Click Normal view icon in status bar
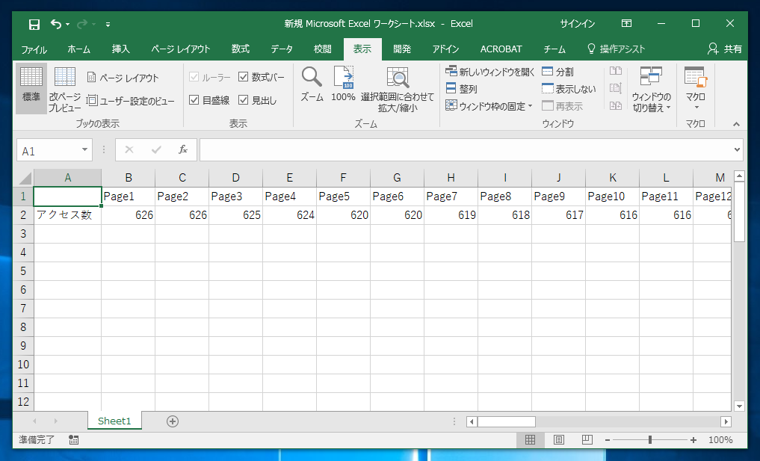This screenshot has height=461, width=760. tap(530, 440)
